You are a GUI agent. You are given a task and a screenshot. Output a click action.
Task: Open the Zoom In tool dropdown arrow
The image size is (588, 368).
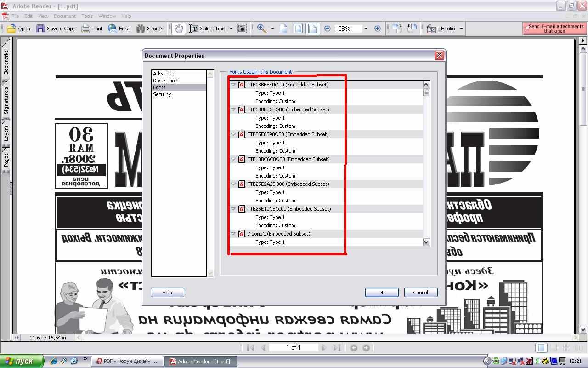272,29
